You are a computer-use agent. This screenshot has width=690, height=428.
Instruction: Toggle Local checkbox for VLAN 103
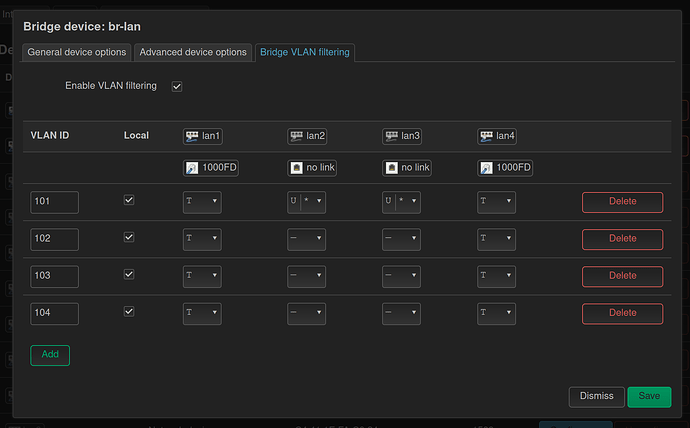pos(129,274)
